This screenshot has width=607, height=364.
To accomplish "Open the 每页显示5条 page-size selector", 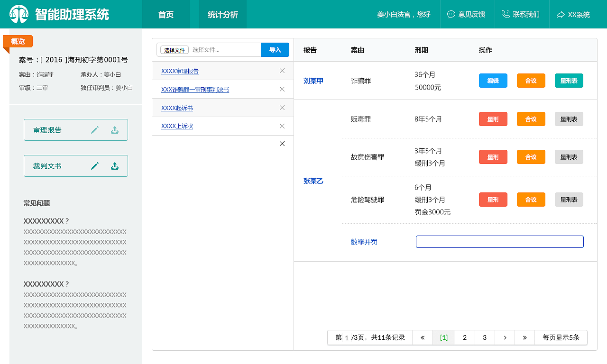I will 561,337.
